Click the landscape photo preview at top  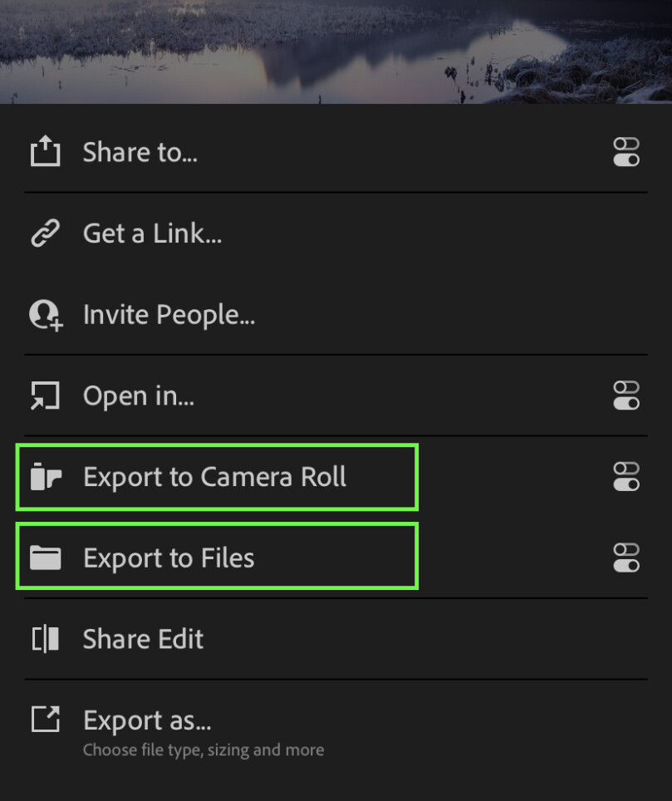[336, 50]
